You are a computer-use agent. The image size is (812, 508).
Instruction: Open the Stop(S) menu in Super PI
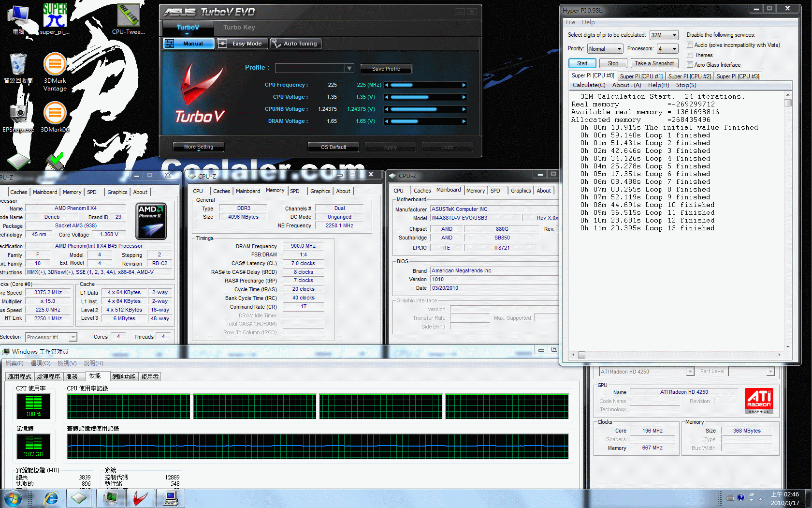coord(686,85)
